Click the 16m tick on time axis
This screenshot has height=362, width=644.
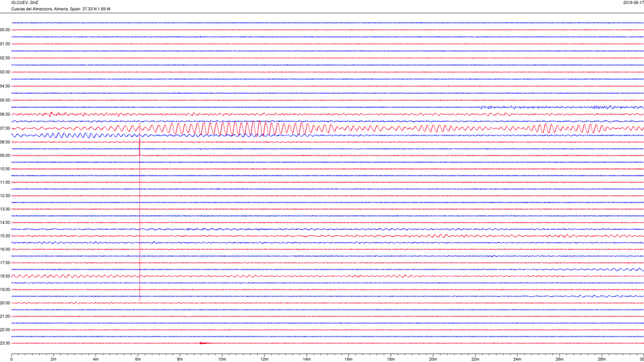coord(349,359)
